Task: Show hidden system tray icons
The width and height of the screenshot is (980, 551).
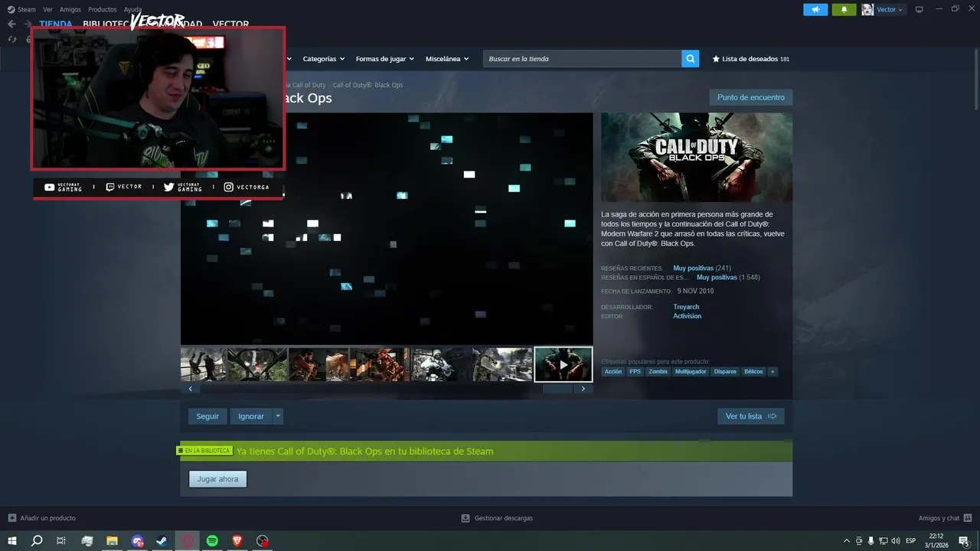Action: tap(846, 541)
